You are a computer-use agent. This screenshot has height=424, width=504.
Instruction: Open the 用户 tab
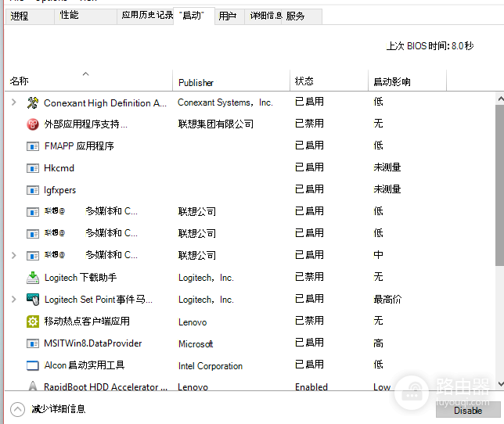[x=229, y=16]
